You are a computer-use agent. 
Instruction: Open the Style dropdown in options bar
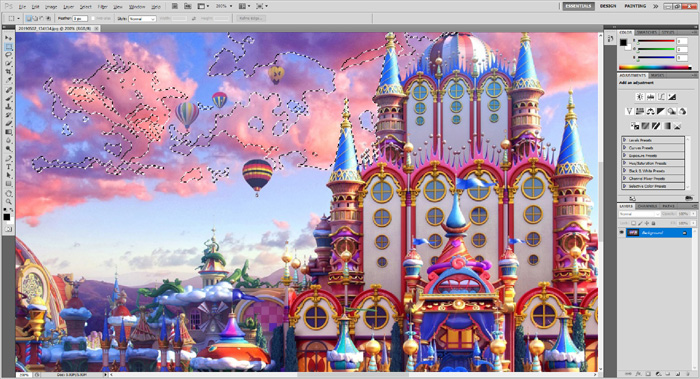[142, 18]
